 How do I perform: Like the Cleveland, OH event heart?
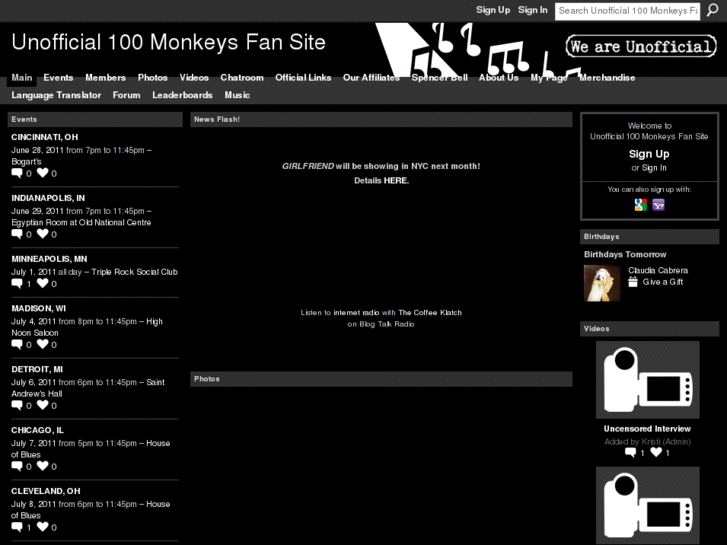43,526
